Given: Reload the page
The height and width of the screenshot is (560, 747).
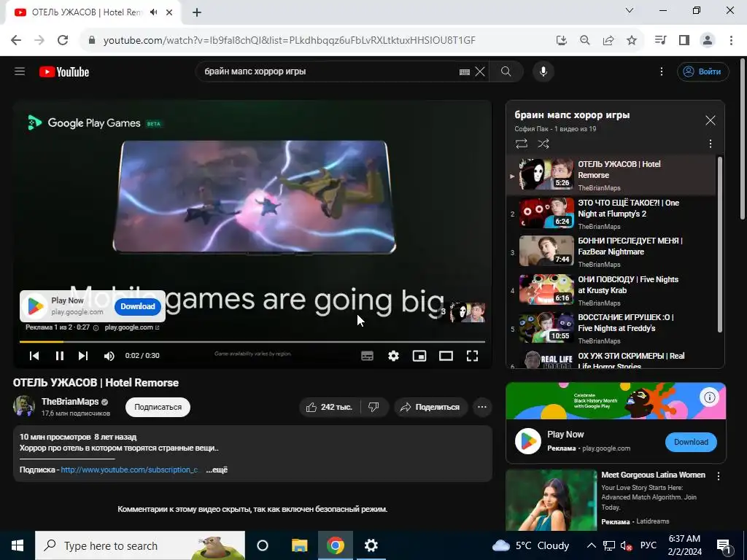Looking at the screenshot, I should [x=63, y=40].
